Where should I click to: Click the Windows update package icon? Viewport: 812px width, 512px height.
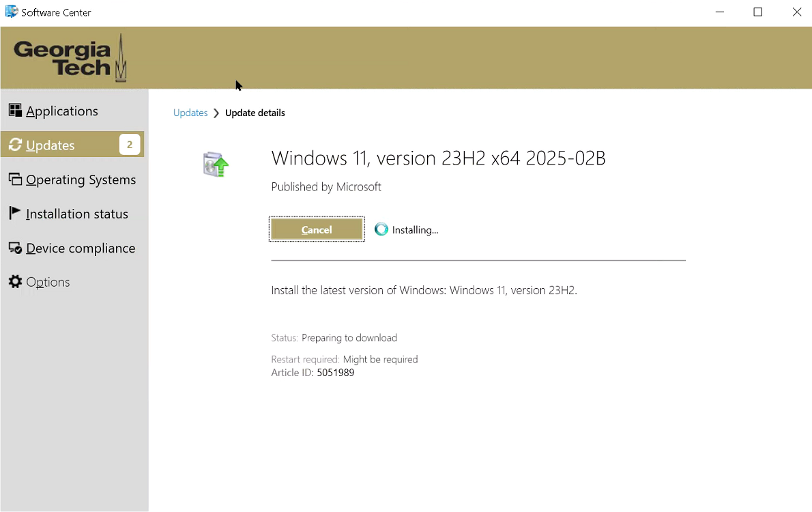[216, 165]
